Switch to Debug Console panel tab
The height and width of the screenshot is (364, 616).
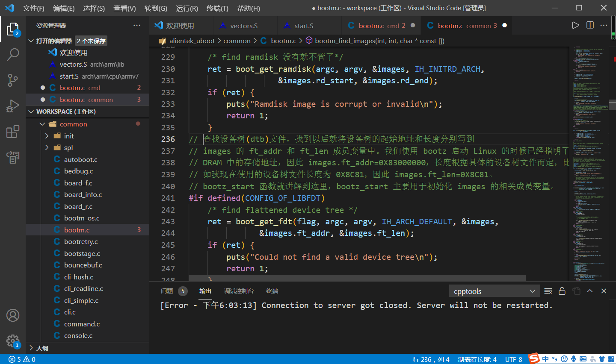pyautogui.click(x=239, y=291)
